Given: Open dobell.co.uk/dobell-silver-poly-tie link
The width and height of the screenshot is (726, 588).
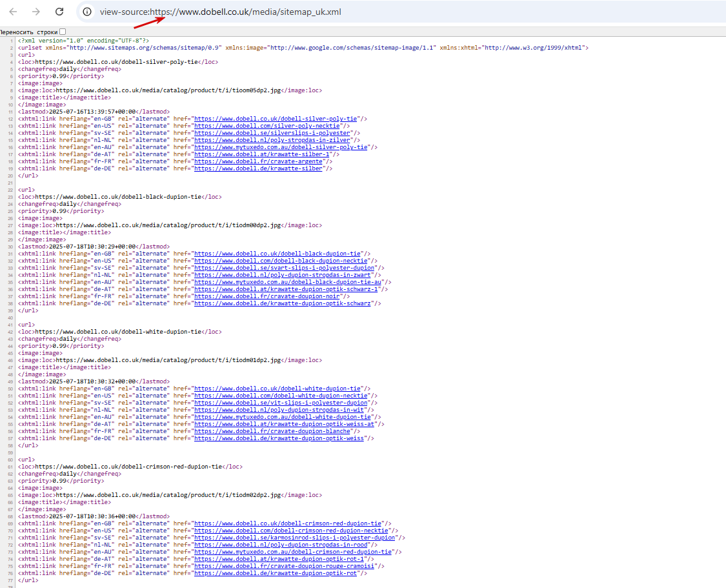Looking at the screenshot, I should point(276,119).
